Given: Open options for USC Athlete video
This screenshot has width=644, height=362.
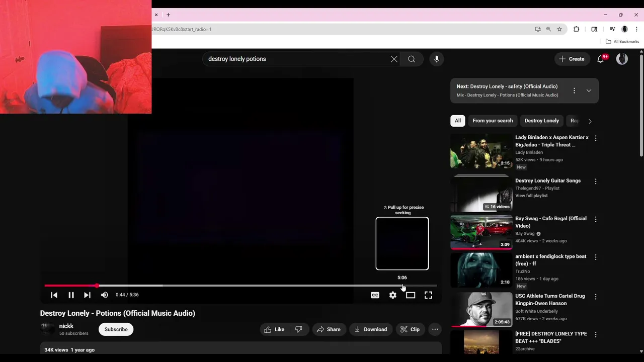Looking at the screenshot, I should pyautogui.click(x=596, y=297).
